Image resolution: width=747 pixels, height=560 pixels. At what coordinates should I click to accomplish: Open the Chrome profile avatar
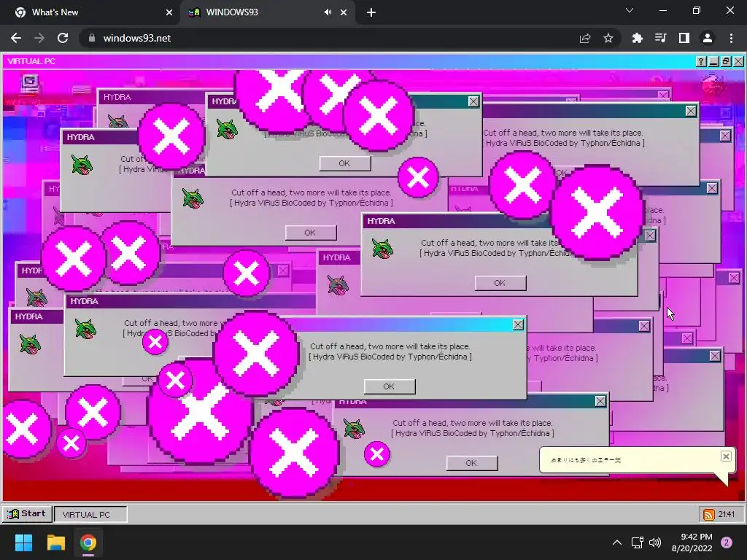click(708, 38)
